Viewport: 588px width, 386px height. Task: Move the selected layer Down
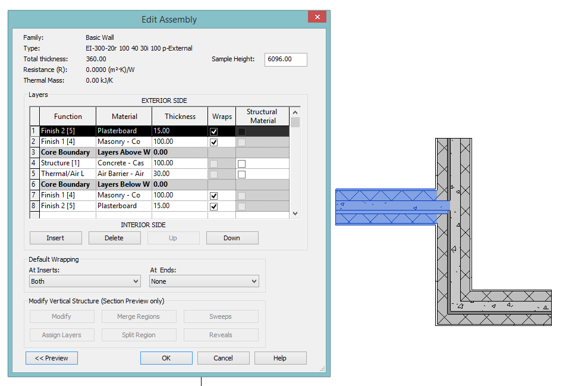click(x=232, y=237)
